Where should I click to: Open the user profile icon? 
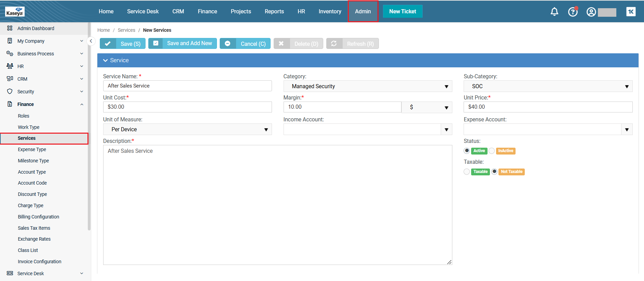591,12
